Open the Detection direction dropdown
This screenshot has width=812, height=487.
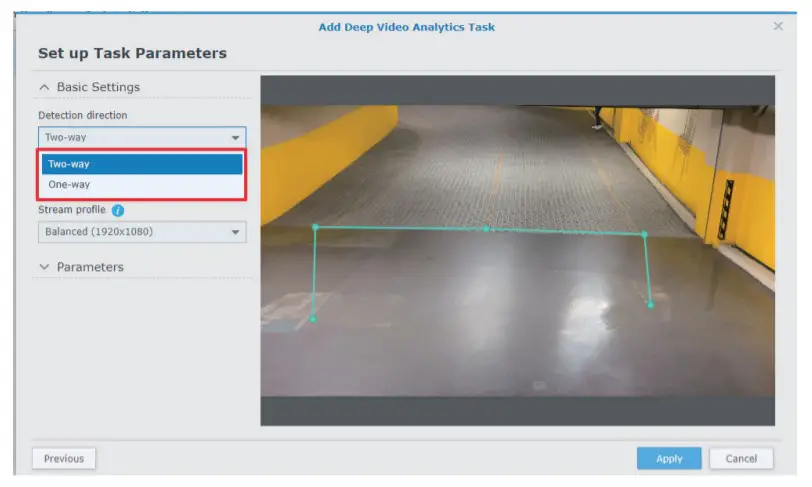point(142,137)
